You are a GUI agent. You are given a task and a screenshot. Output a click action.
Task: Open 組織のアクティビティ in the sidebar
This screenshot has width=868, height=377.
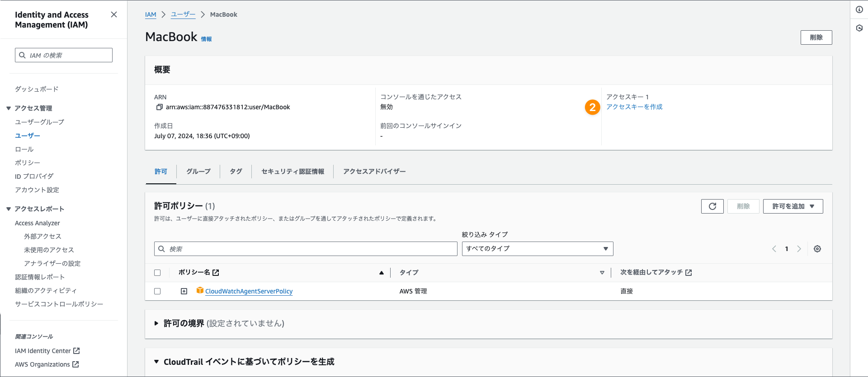46,291
